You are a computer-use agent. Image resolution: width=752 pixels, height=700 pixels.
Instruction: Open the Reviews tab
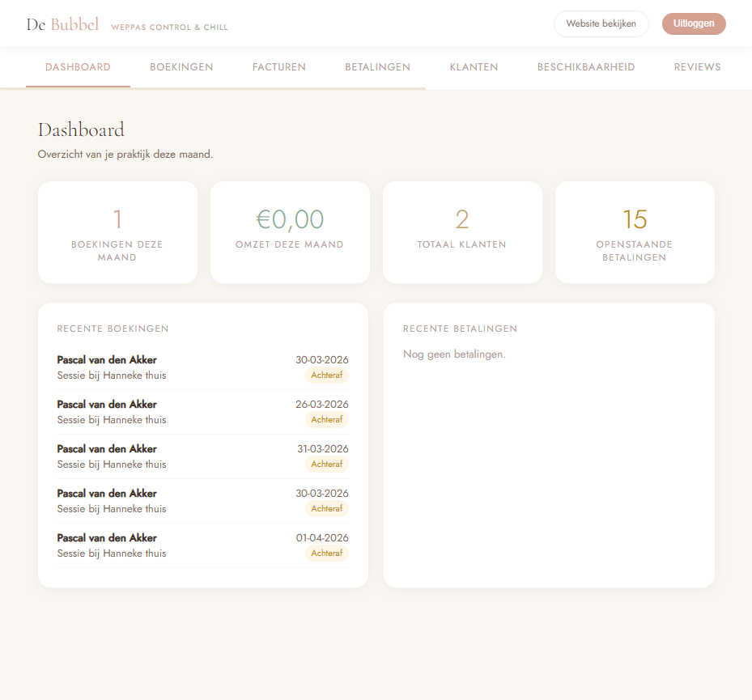click(x=697, y=67)
